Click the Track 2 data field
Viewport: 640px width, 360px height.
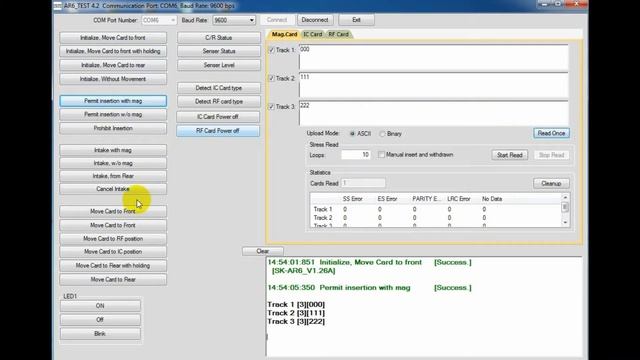click(433, 85)
